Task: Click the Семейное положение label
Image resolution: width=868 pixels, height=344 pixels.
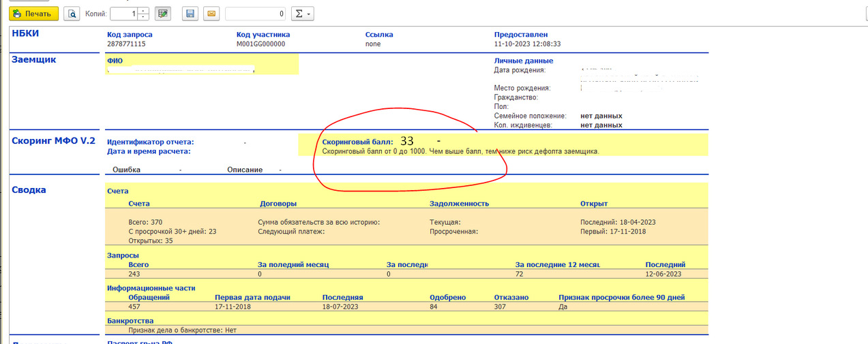Action: 530,116
